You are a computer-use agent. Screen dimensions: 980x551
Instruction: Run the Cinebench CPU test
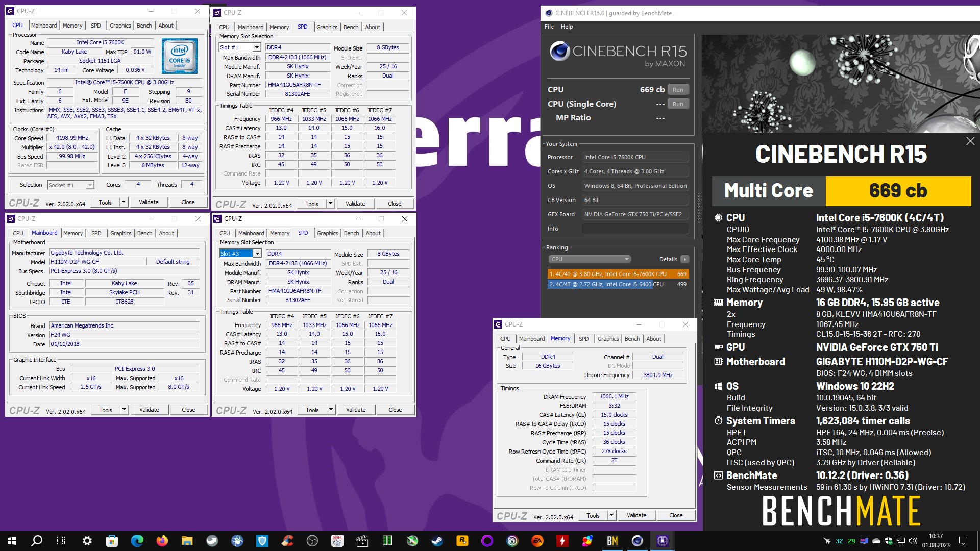[x=678, y=90]
